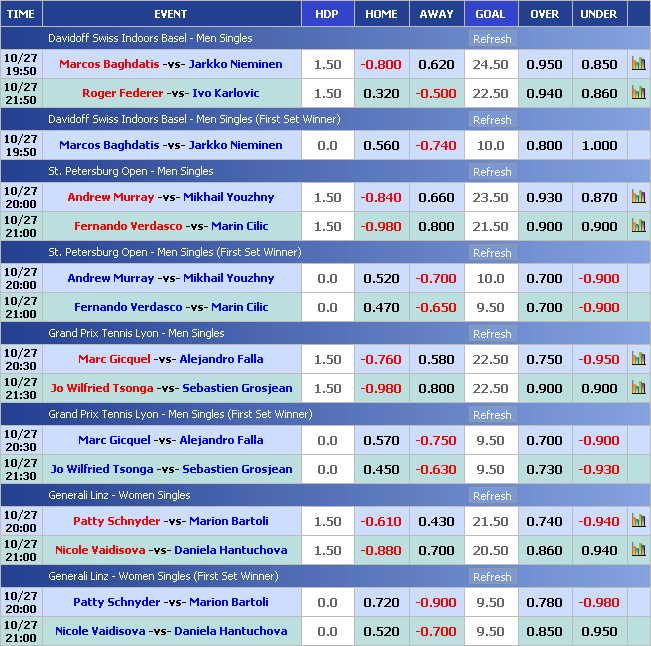Select under odds 1.000 in Basel First Set

point(599,145)
